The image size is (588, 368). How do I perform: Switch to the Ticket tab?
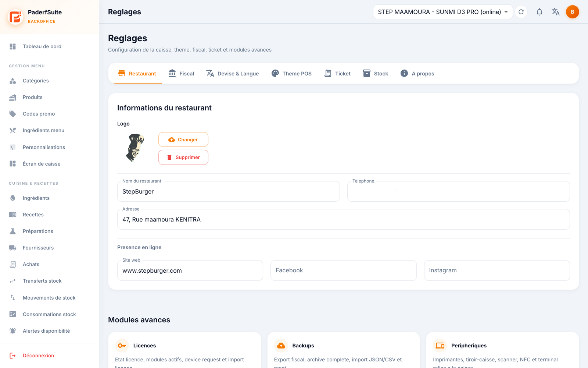(337, 74)
